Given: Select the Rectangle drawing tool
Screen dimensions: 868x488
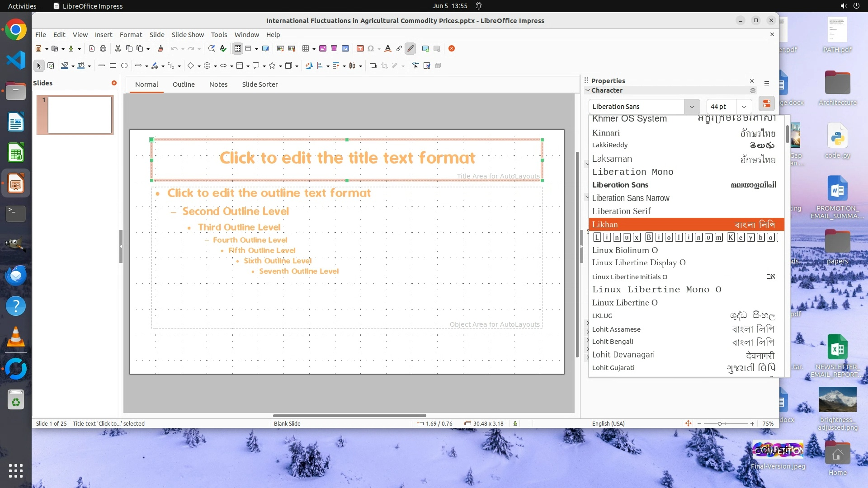Looking at the screenshot, I should coord(113,66).
